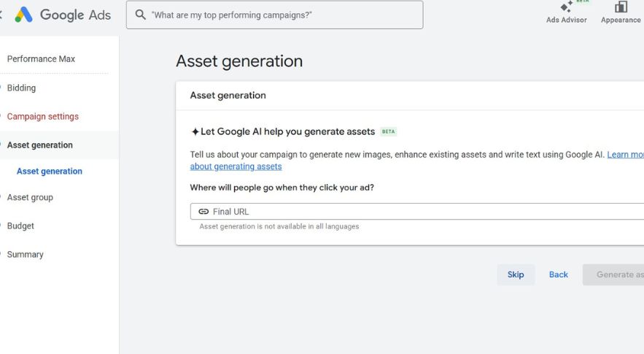Go to Bidding step

21,88
